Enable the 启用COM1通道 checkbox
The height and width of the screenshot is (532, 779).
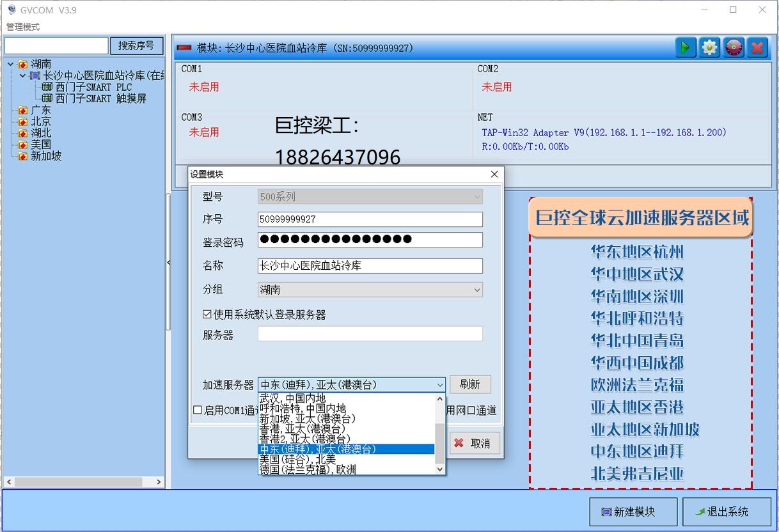pos(198,410)
